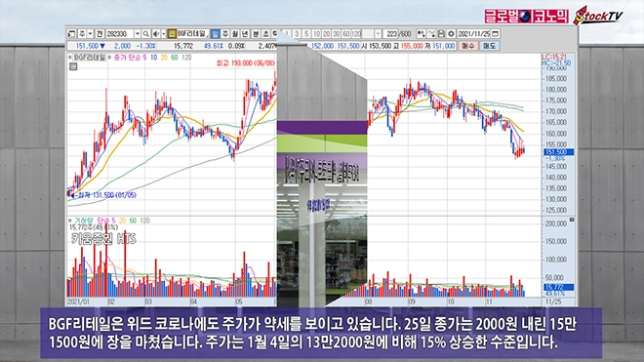Viewport: 644px width, 362px height.
Task: Toggle the 거래량 volume indicator checkbox
Action: click(70, 221)
